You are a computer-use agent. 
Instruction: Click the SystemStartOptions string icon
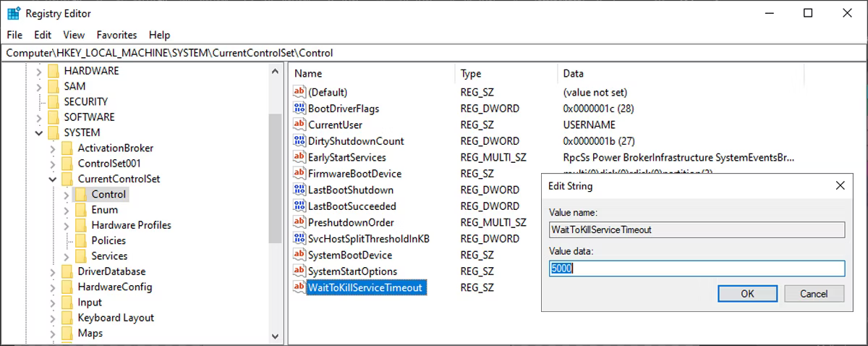pos(299,271)
